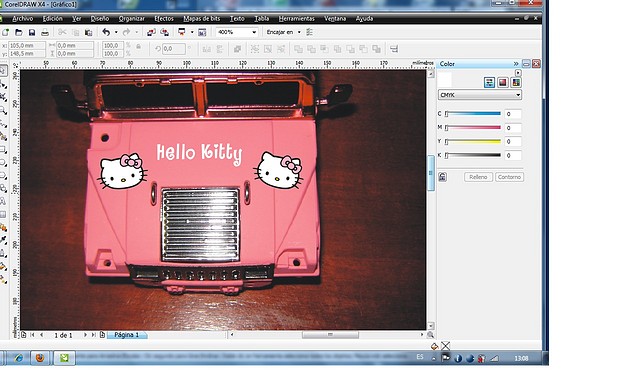Viewport: 640px width, 384px height.
Task: Open Internet Explorer from the taskbar
Action: point(18,358)
